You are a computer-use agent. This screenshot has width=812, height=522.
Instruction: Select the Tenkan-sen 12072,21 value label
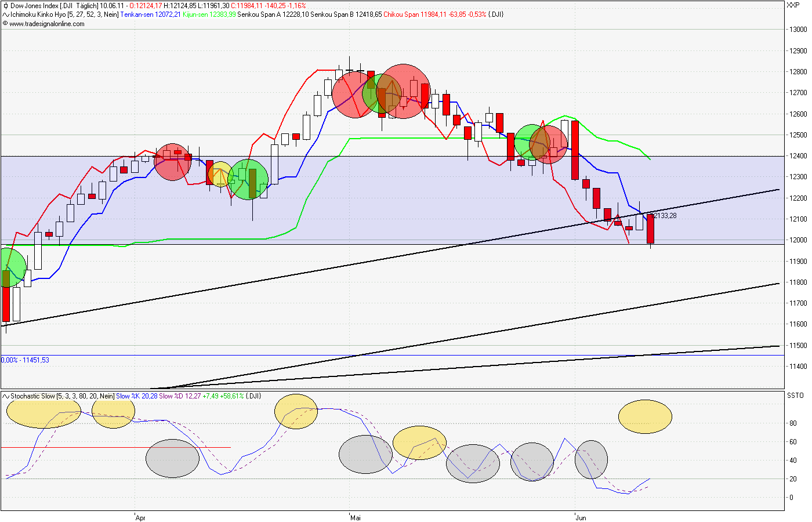click(x=151, y=14)
